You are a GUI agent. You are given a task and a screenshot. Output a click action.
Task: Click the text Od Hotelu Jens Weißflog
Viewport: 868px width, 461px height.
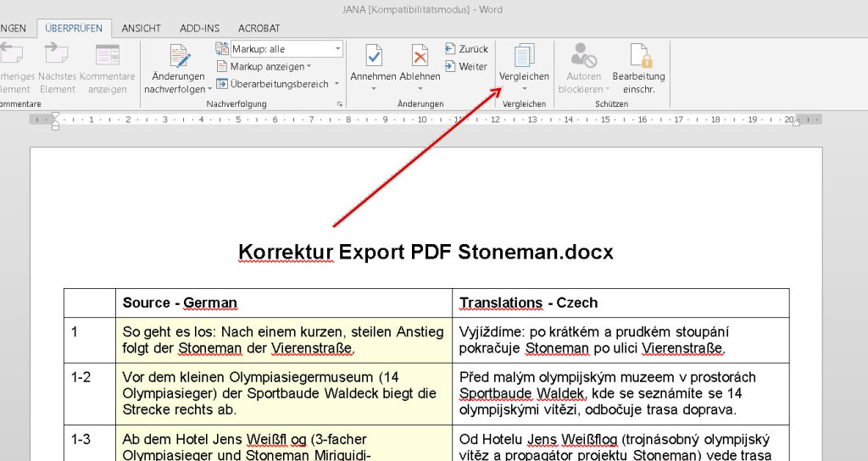click(x=538, y=440)
